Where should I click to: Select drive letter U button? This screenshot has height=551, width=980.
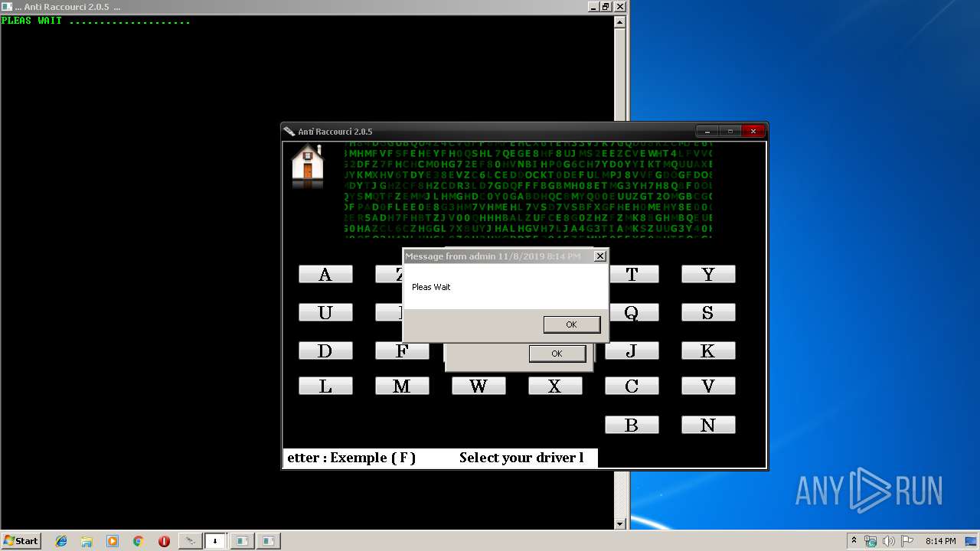pyautogui.click(x=325, y=312)
